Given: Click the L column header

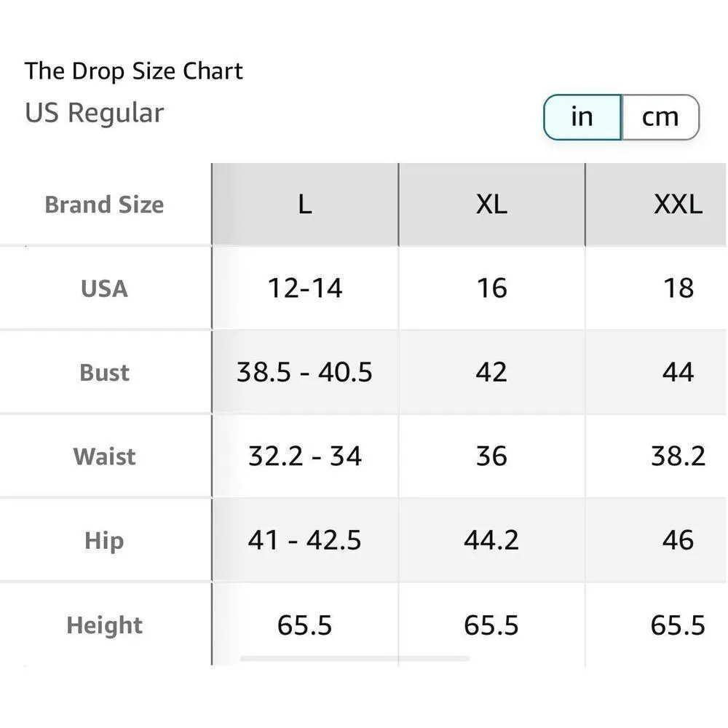Looking at the screenshot, I should point(305,205).
